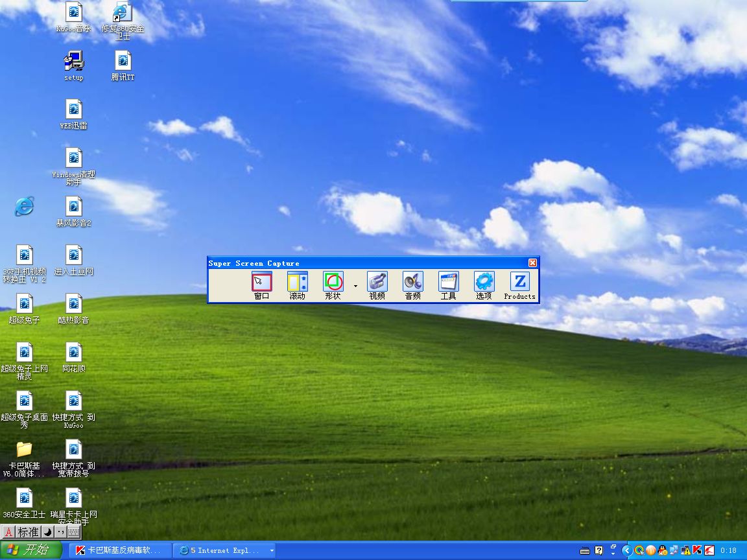Image resolution: width=747 pixels, height=560 pixels.
Task: Select the 形状 shape capture tool
Action: 333,285
